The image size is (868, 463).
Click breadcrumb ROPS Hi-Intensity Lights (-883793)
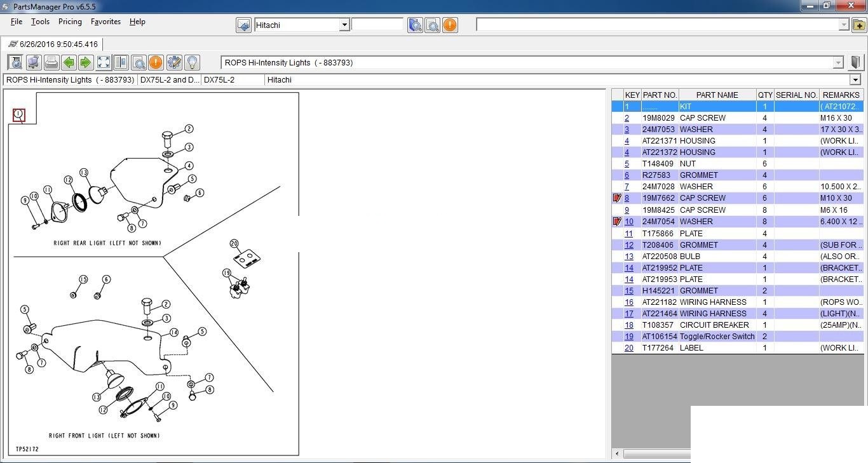point(70,80)
